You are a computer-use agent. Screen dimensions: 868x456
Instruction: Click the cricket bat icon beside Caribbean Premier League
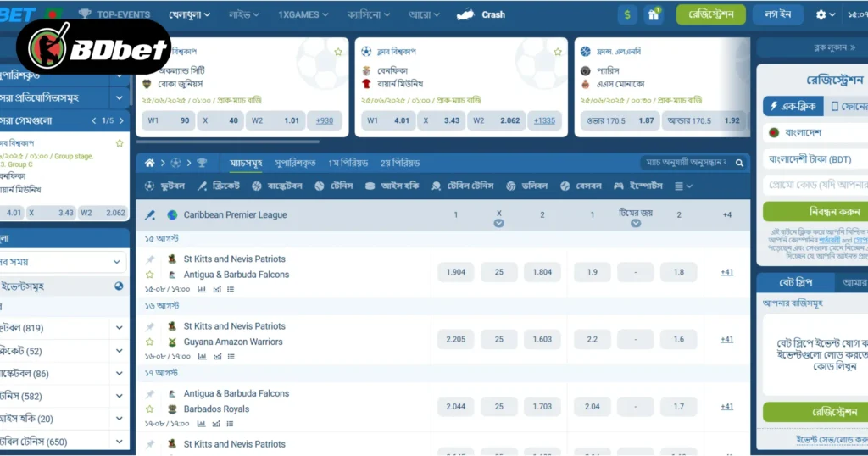149,214
